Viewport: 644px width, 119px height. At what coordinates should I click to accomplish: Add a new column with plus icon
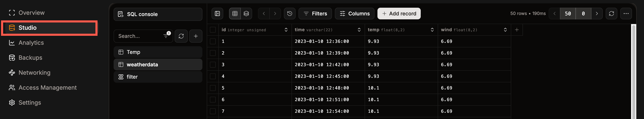click(517, 30)
